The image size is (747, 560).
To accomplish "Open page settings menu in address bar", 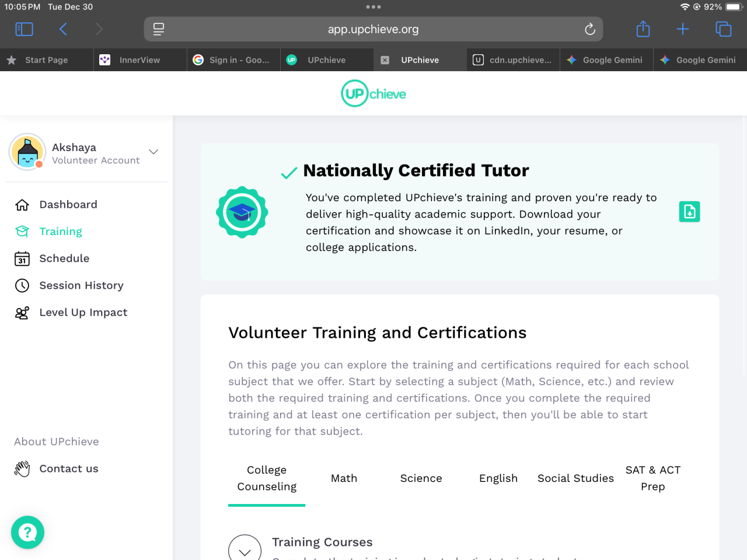I will [x=159, y=29].
